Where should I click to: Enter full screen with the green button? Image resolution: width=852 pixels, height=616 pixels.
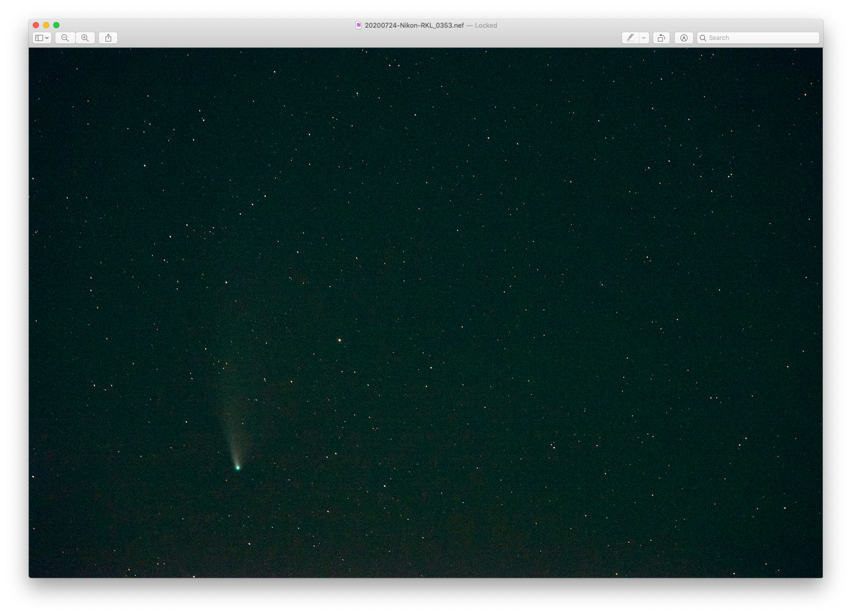coord(56,25)
